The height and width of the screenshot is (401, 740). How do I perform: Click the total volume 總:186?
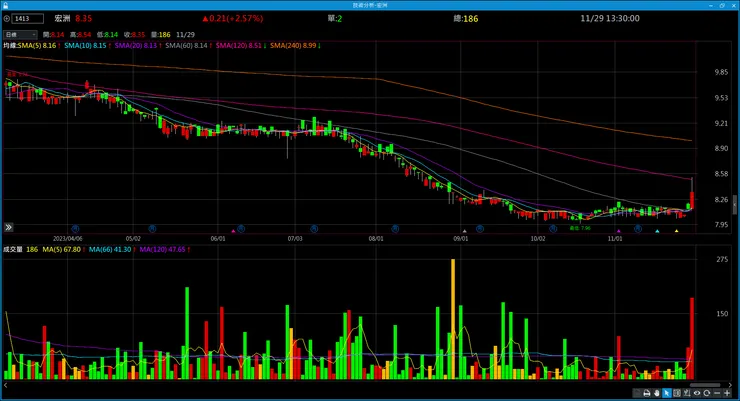tap(466, 18)
